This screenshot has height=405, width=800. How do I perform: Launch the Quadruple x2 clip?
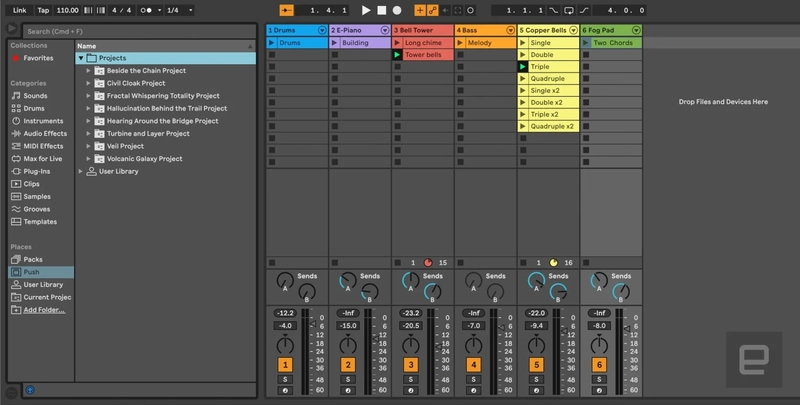[522, 126]
